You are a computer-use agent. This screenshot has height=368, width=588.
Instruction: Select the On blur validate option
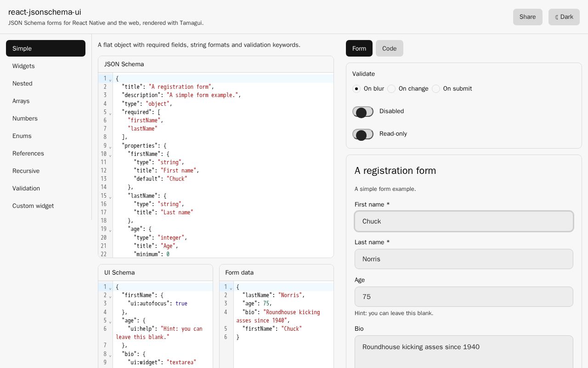point(356,89)
